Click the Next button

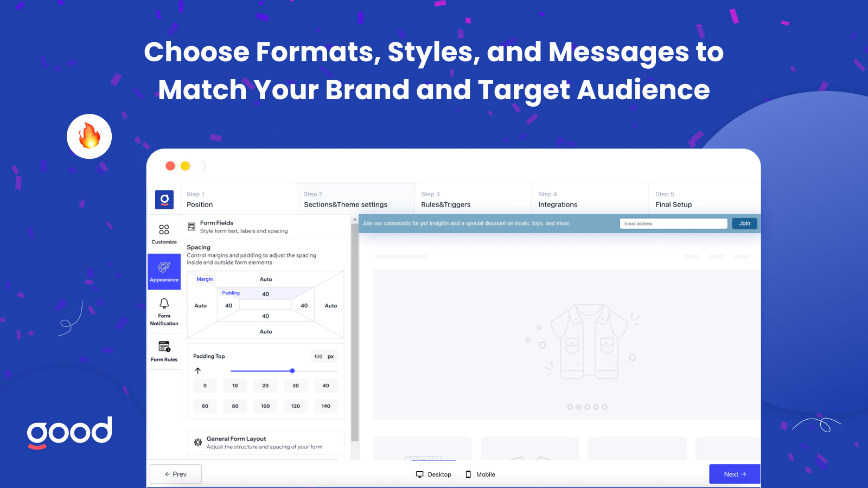[x=735, y=474]
